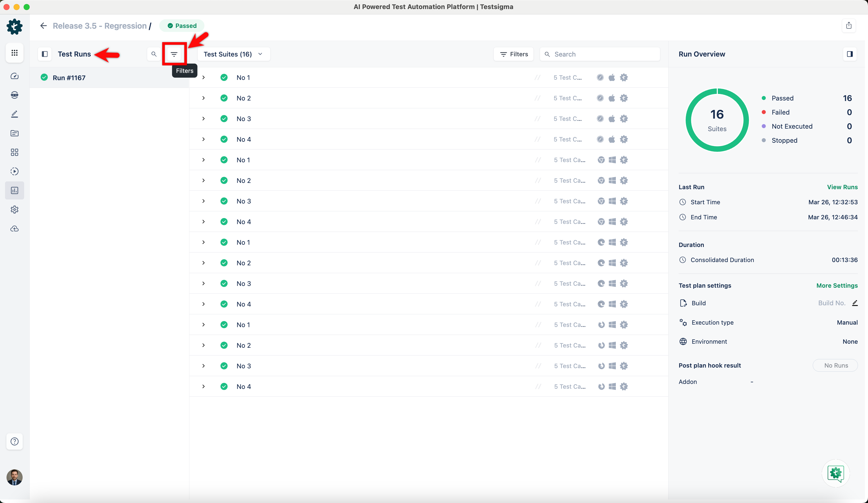Open the help question mark icon
This screenshot has height=503, width=868.
coord(15,441)
